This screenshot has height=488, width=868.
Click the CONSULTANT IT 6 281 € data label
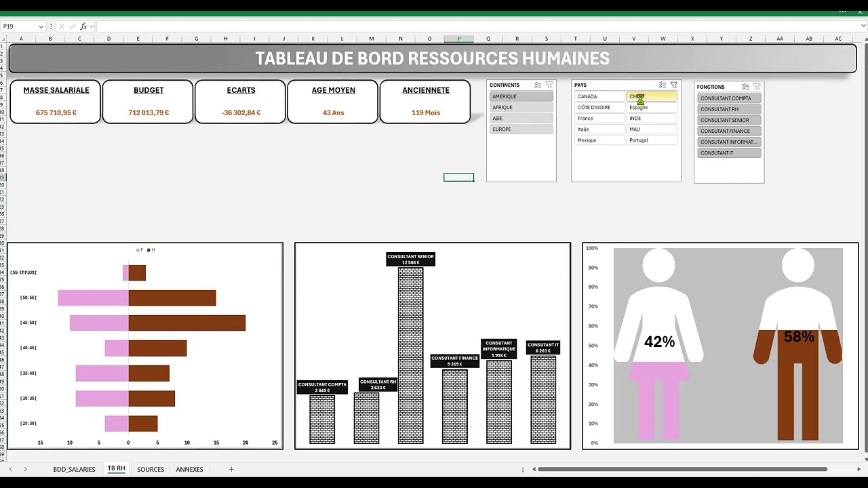(543, 348)
